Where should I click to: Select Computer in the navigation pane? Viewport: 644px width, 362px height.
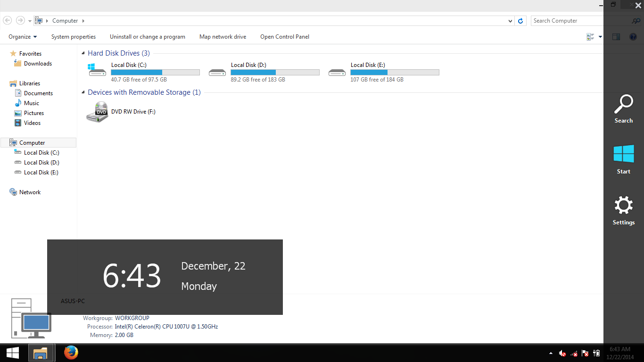point(38,143)
